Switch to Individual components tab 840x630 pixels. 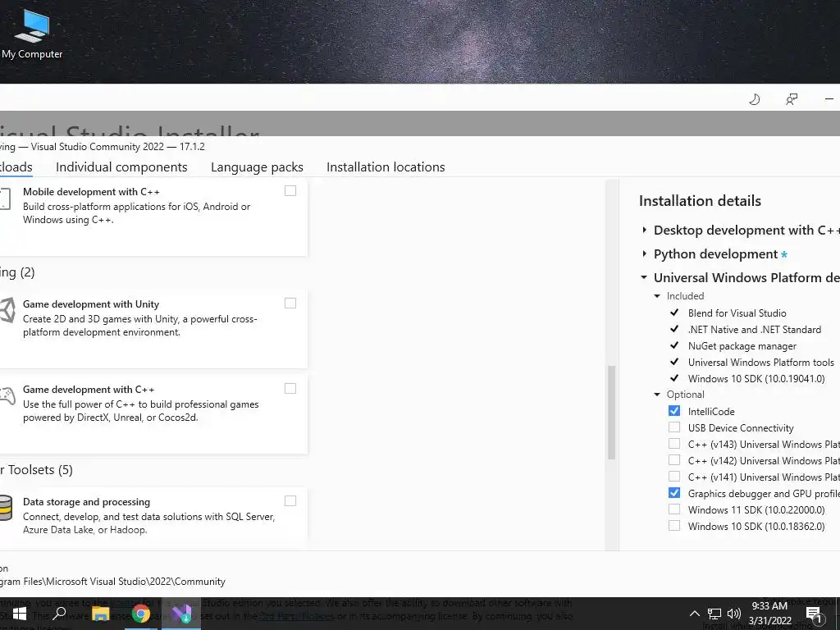121,167
